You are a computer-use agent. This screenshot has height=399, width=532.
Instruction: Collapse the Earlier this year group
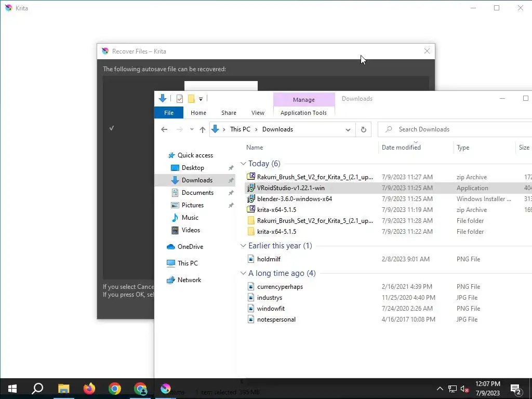(x=243, y=246)
